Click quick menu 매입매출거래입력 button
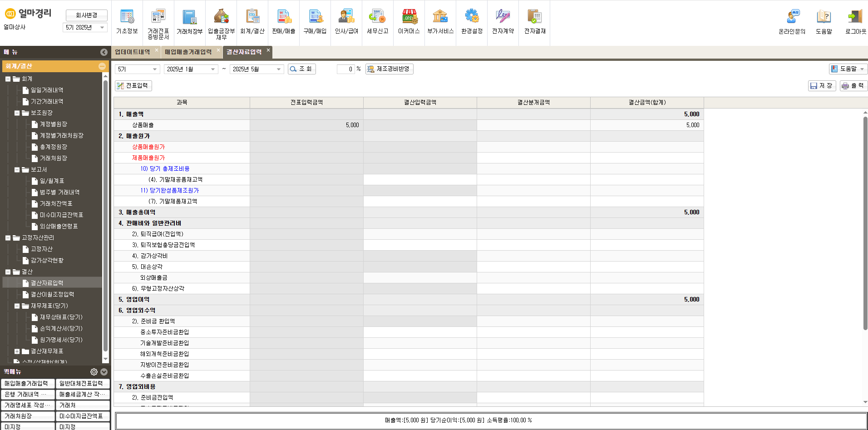 pos(28,384)
